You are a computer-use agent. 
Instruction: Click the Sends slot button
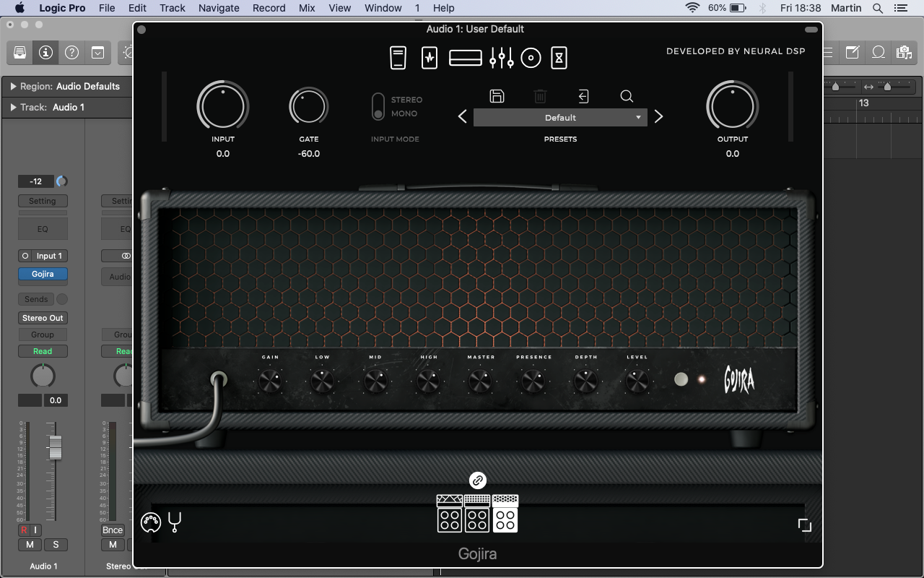(36, 299)
